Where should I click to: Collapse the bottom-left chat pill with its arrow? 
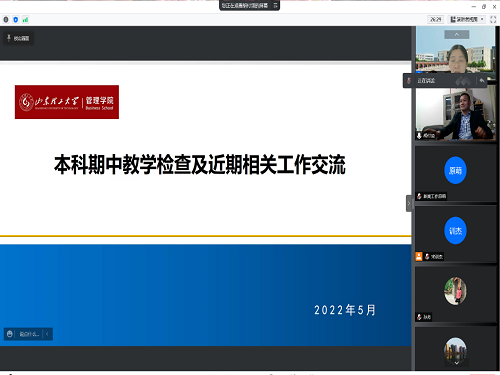coord(47,334)
